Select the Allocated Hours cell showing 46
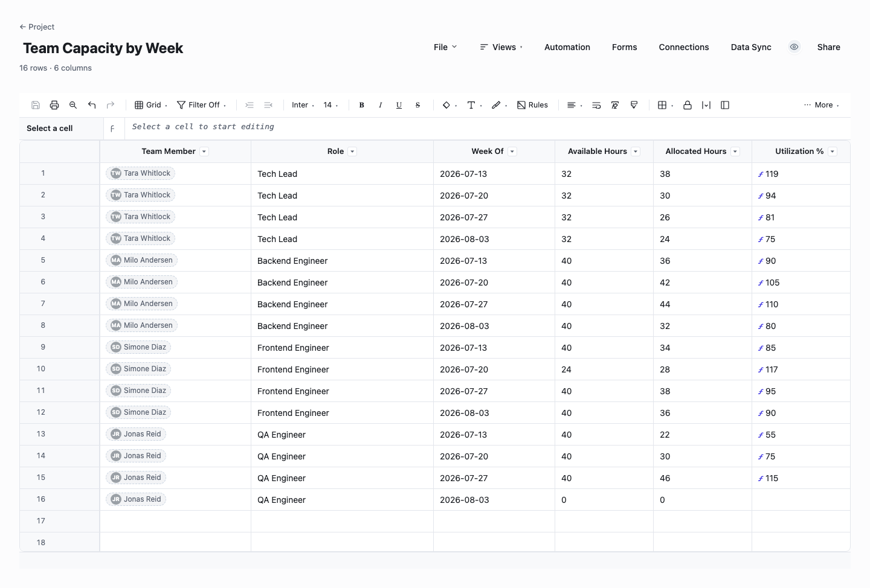Image resolution: width=870 pixels, height=588 pixels. (703, 478)
